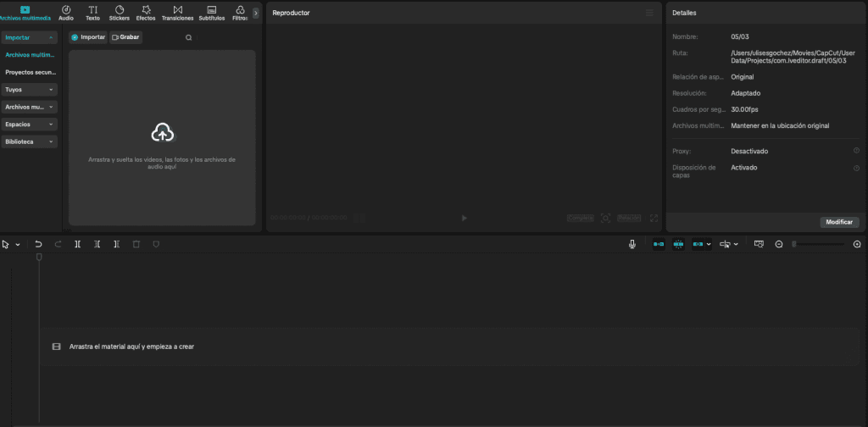Select the Archivos multimedia top tab
This screenshot has height=427, width=868.
click(x=25, y=14)
